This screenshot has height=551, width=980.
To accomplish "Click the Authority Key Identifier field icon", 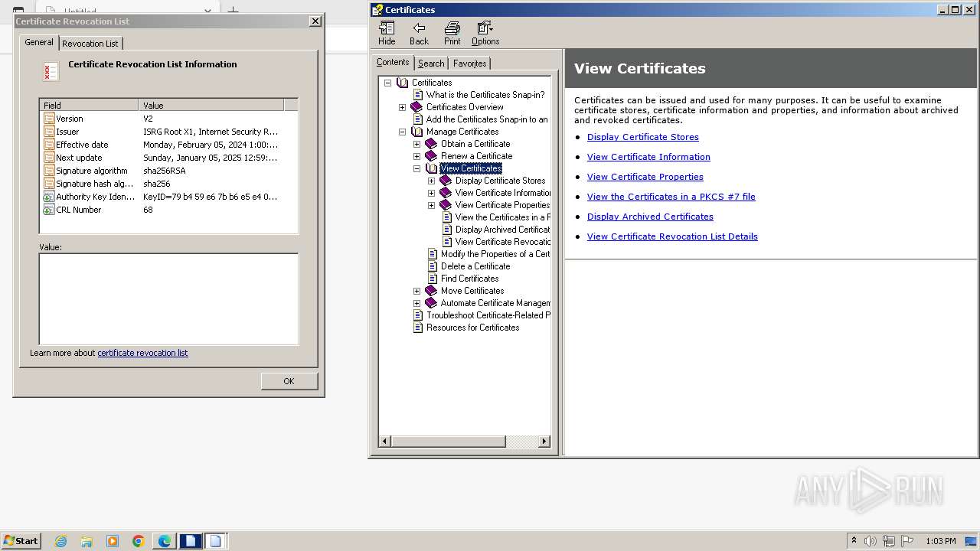I will coord(49,197).
